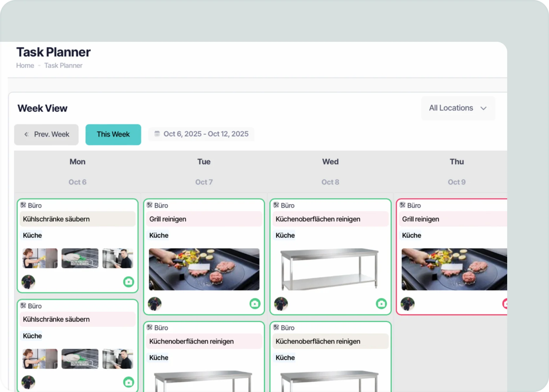Click the Küche tag on Tuesday's Küchenoberflächen card
This screenshot has height=392, width=549.
(x=159, y=357)
